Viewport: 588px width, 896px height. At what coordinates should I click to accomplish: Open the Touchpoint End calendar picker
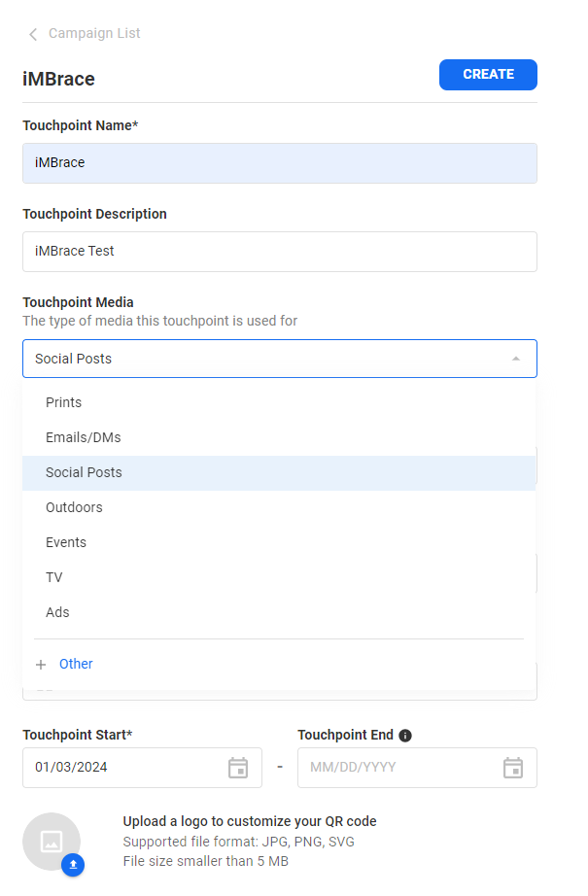(x=513, y=768)
